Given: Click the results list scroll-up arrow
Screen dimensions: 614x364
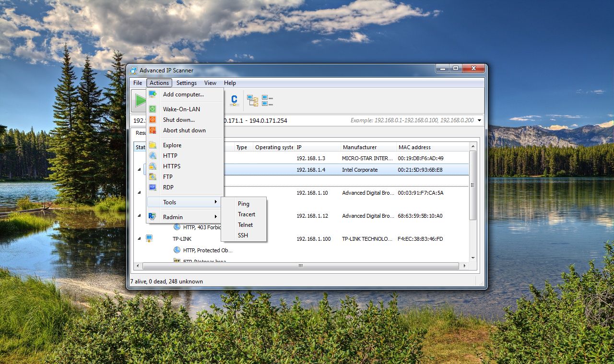Looking at the screenshot, I should point(472,146).
